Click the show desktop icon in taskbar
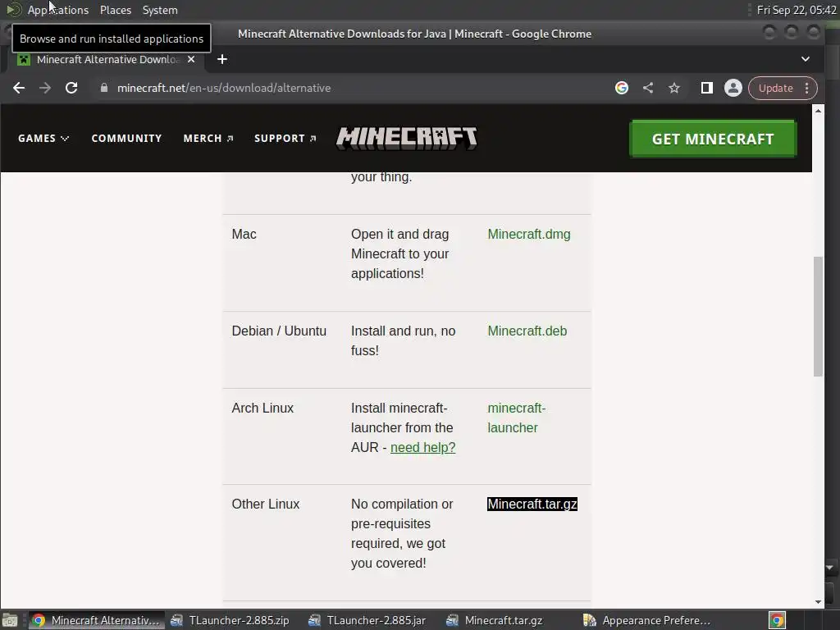This screenshot has width=840, height=630. tap(10, 620)
